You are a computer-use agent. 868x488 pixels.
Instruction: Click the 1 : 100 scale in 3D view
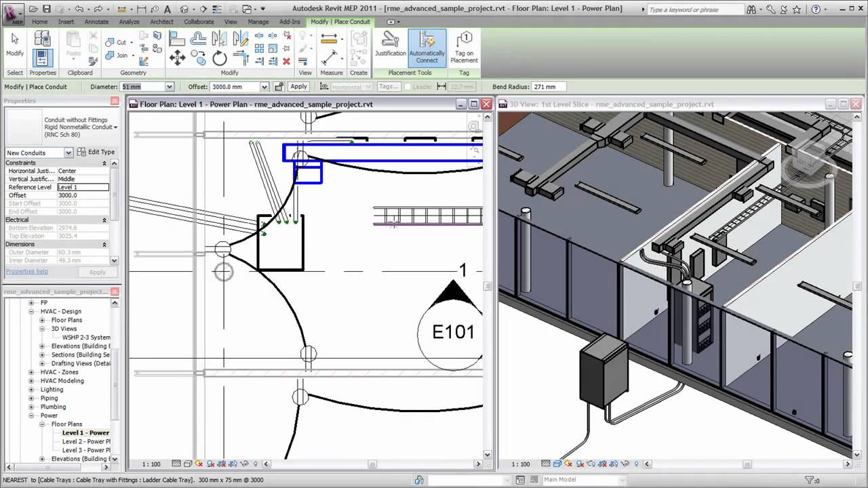click(x=520, y=464)
